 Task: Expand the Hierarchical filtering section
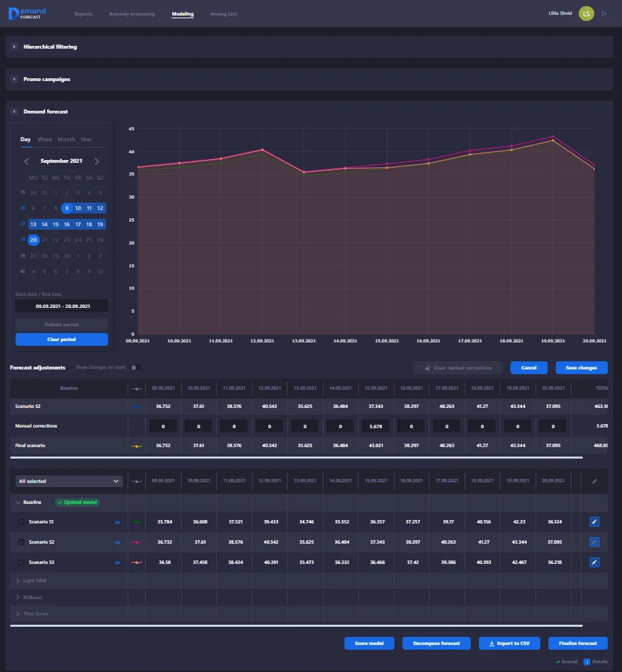pyautogui.click(x=14, y=47)
